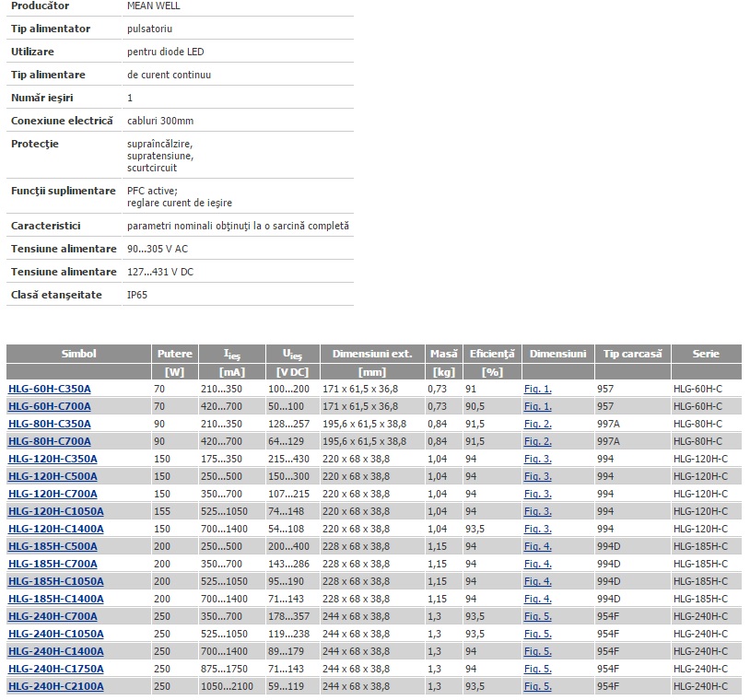Screen dimensions: 750x700
Task: Open the HLG-185H-C700A product link
Action: (x=53, y=564)
